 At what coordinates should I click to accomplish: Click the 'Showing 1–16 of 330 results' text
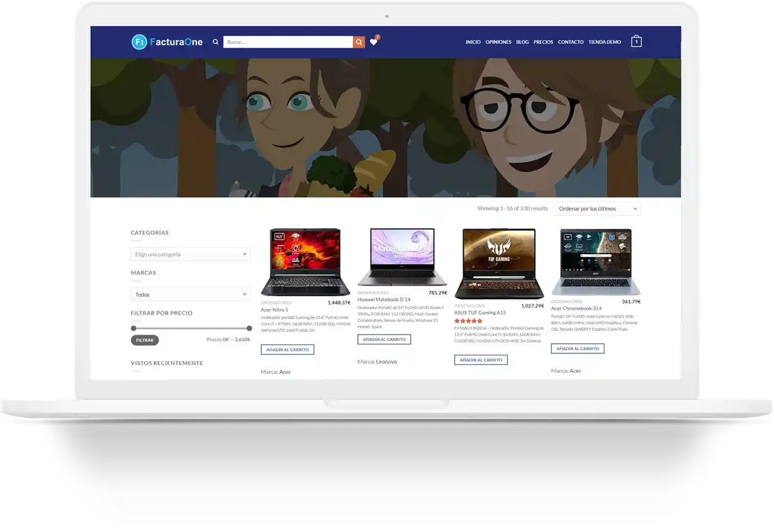tap(513, 208)
